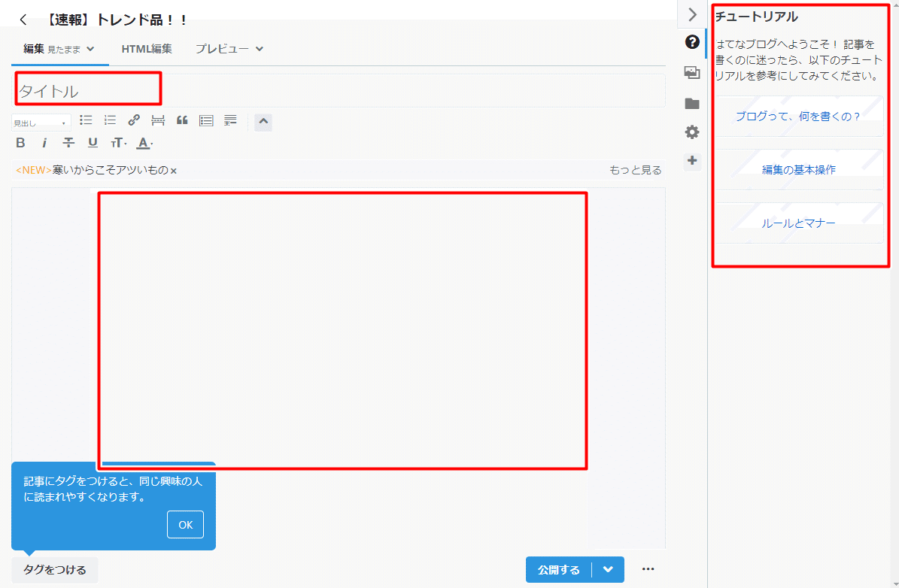The width and height of the screenshot is (899, 588).
Task: Apply blockquote formatting
Action: coord(182,120)
